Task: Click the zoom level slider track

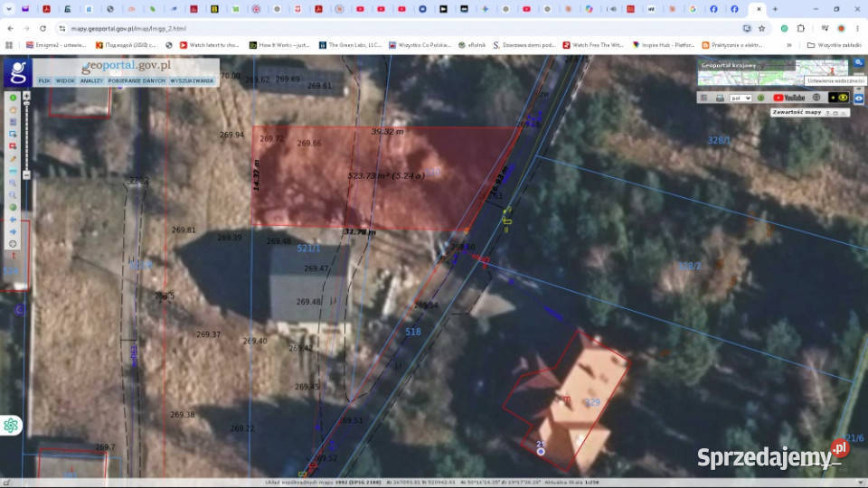Action: (x=26, y=136)
